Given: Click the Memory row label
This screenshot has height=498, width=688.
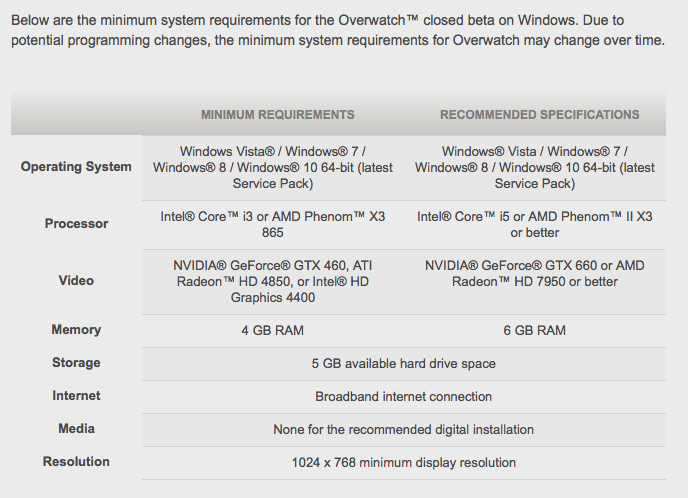Looking at the screenshot, I should coord(76,330).
